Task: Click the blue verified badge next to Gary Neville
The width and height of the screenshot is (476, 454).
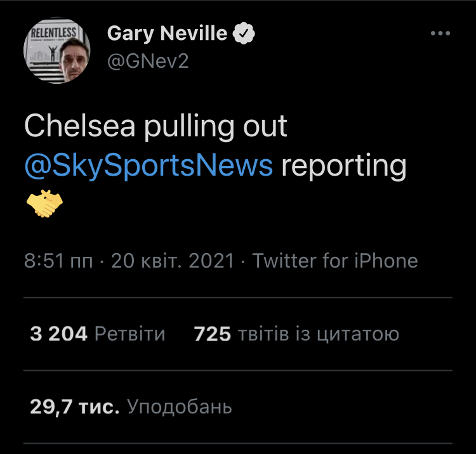Action: coord(242,34)
